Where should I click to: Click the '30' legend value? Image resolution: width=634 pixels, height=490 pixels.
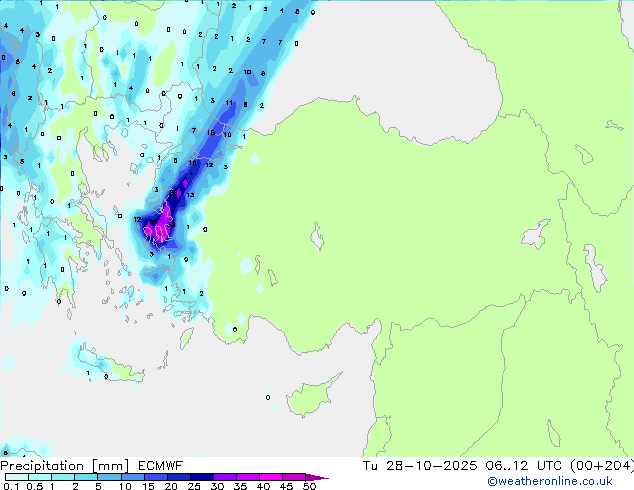tap(217, 486)
